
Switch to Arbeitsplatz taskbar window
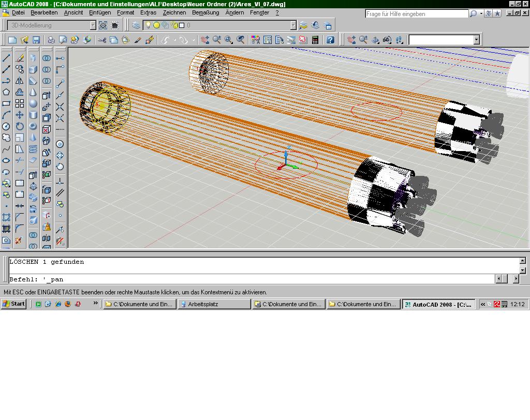pyautogui.click(x=214, y=304)
